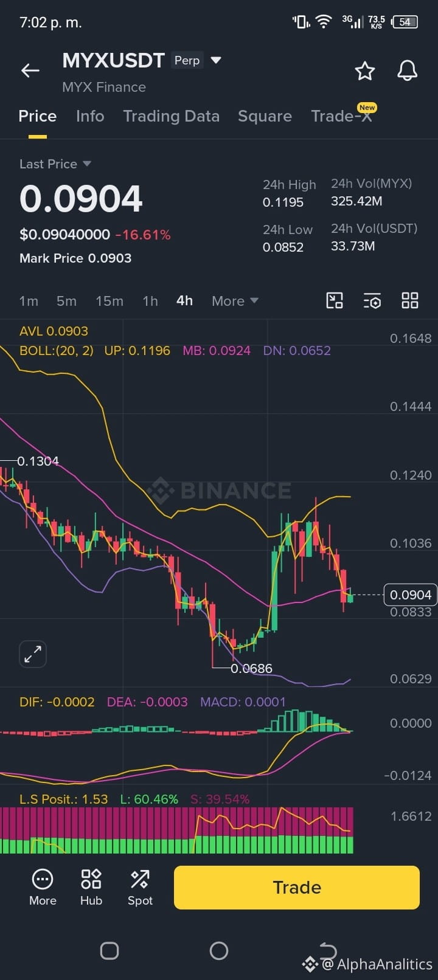438x980 pixels.
Task: Tap the AVL 0.0903 label
Action: (54, 331)
